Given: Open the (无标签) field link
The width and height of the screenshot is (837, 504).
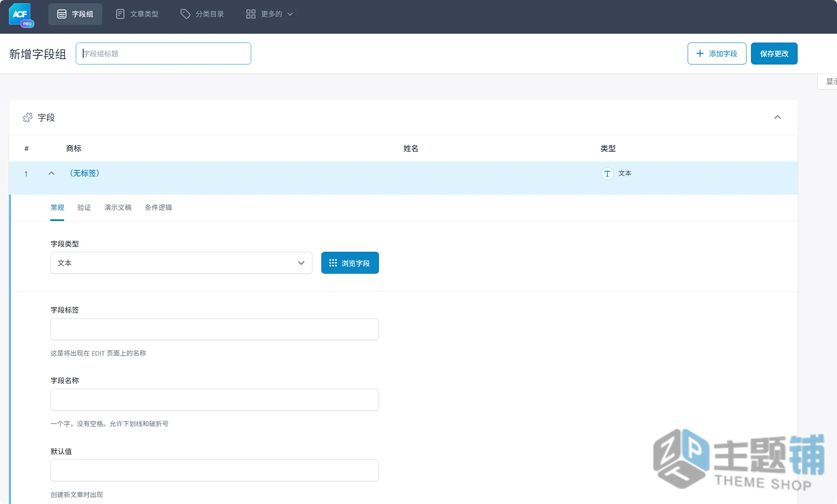Looking at the screenshot, I should pos(85,173).
